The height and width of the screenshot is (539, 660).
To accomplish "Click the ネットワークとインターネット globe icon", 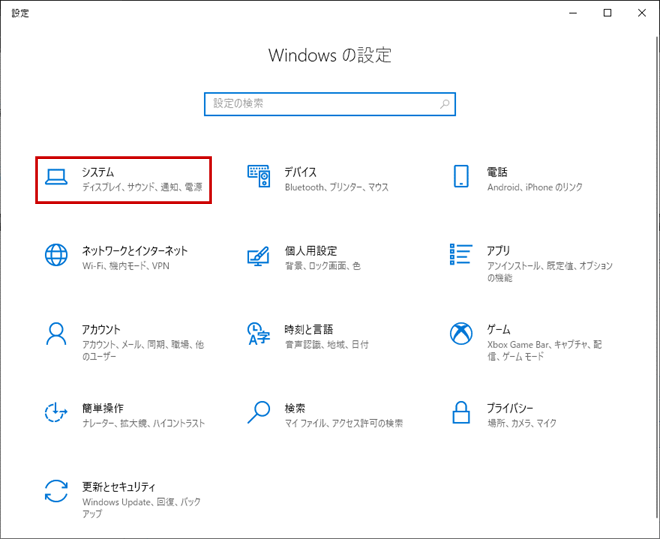I will [x=56, y=255].
